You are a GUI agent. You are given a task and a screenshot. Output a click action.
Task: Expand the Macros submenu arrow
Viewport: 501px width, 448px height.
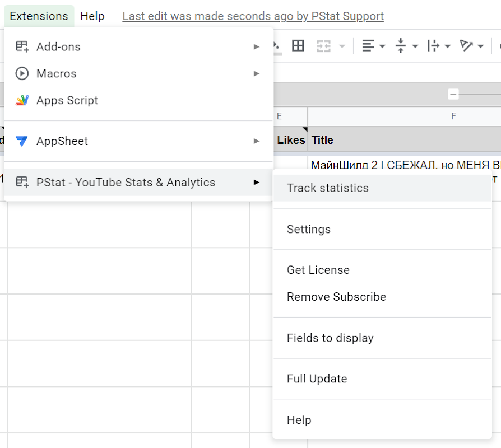256,73
